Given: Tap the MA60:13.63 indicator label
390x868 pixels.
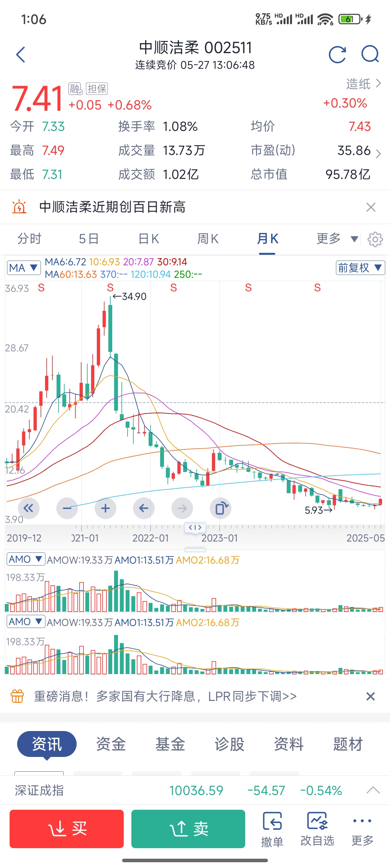Looking at the screenshot, I should (71, 274).
